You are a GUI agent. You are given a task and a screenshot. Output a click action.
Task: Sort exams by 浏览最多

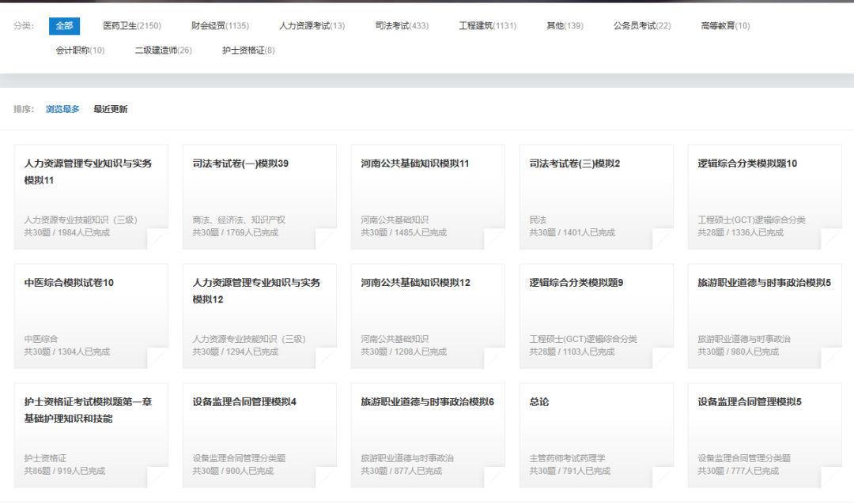[x=61, y=107]
